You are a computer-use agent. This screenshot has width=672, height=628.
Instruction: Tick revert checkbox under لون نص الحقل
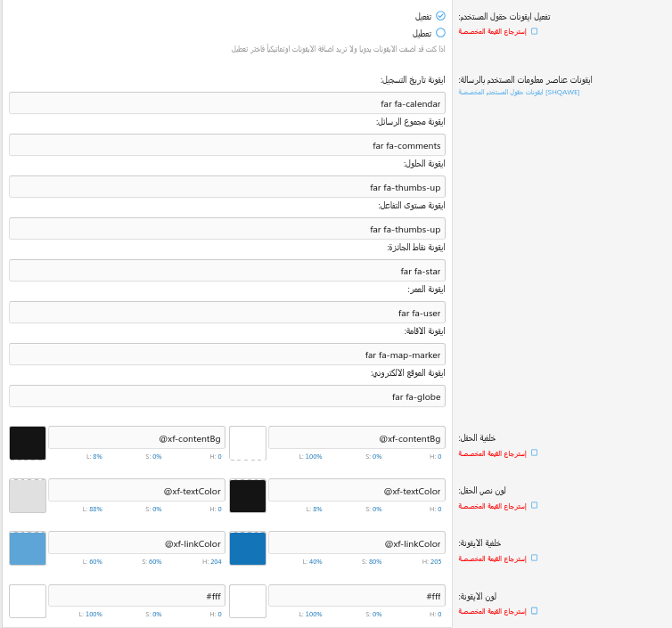(x=534, y=505)
